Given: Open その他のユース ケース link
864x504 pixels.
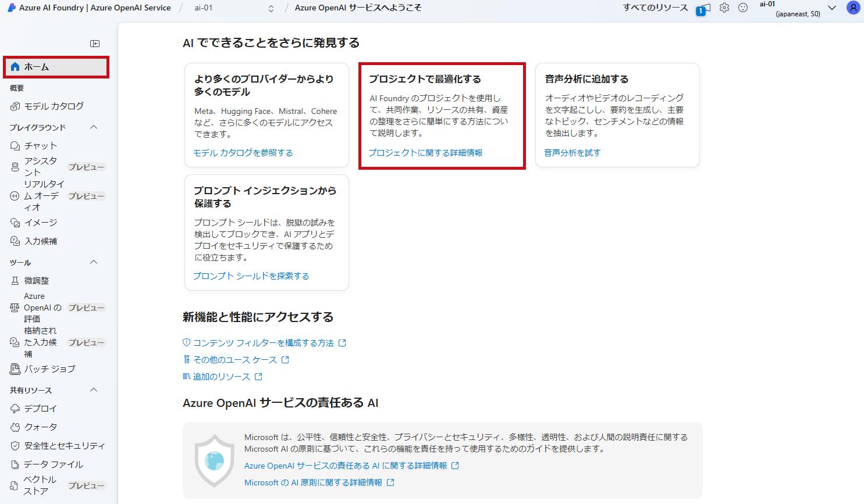Looking at the screenshot, I should tap(235, 360).
